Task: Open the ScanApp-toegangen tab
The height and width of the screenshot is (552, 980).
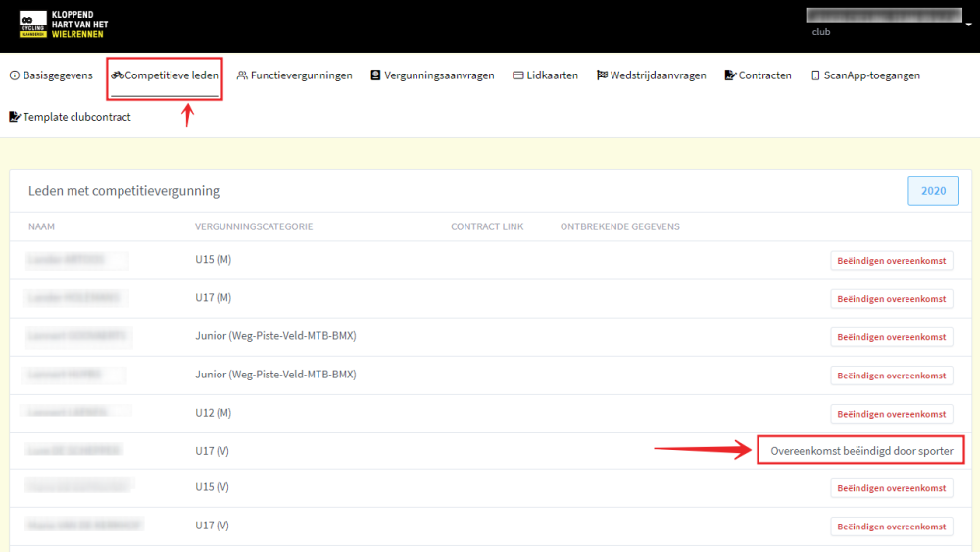Action: [x=865, y=75]
